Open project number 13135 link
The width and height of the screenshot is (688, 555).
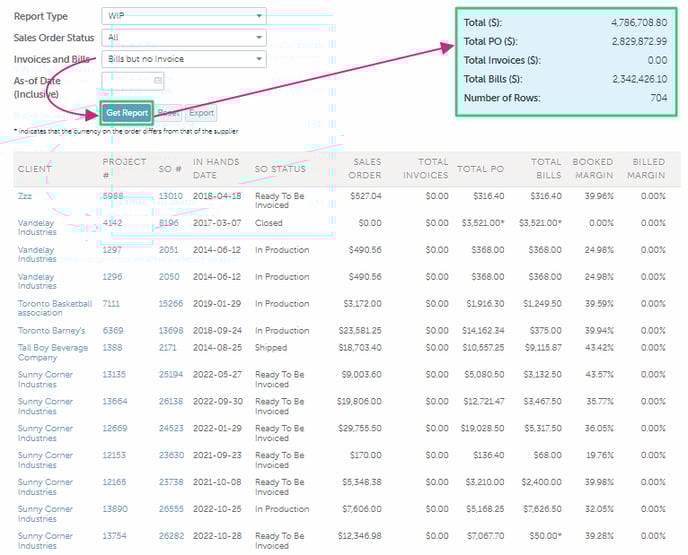tap(116, 375)
